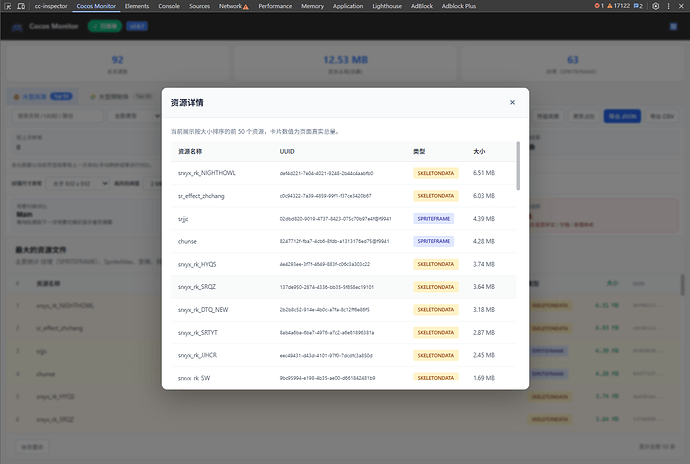Click the 4.39 MB size value
Viewport: 690px width, 464px height.
pyautogui.click(x=484, y=219)
